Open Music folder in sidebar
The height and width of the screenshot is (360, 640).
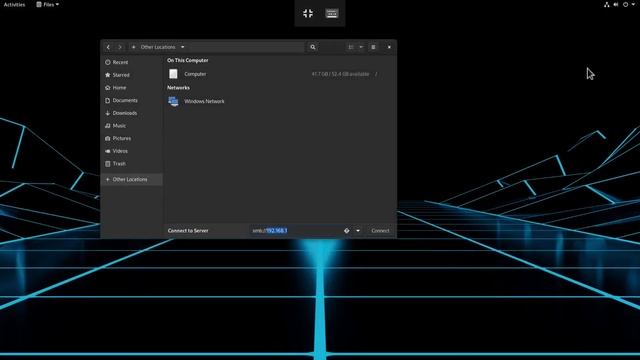click(x=131, y=126)
